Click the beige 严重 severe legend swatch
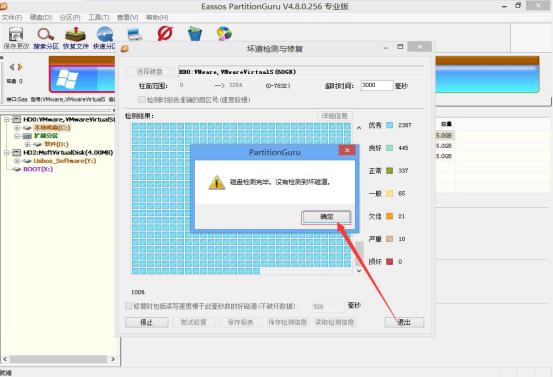Screen dimensions: 553x377 pos(390,239)
